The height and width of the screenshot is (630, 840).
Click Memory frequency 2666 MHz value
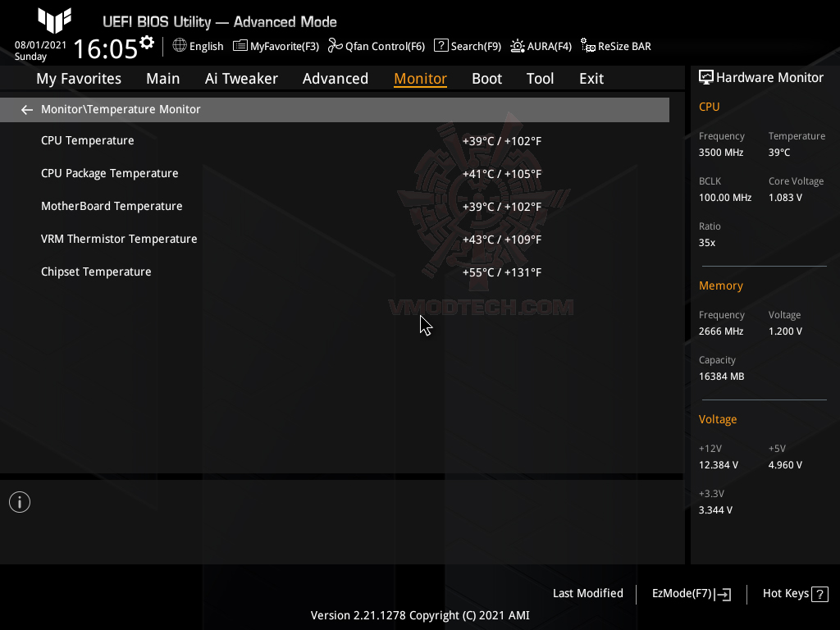point(721,331)
